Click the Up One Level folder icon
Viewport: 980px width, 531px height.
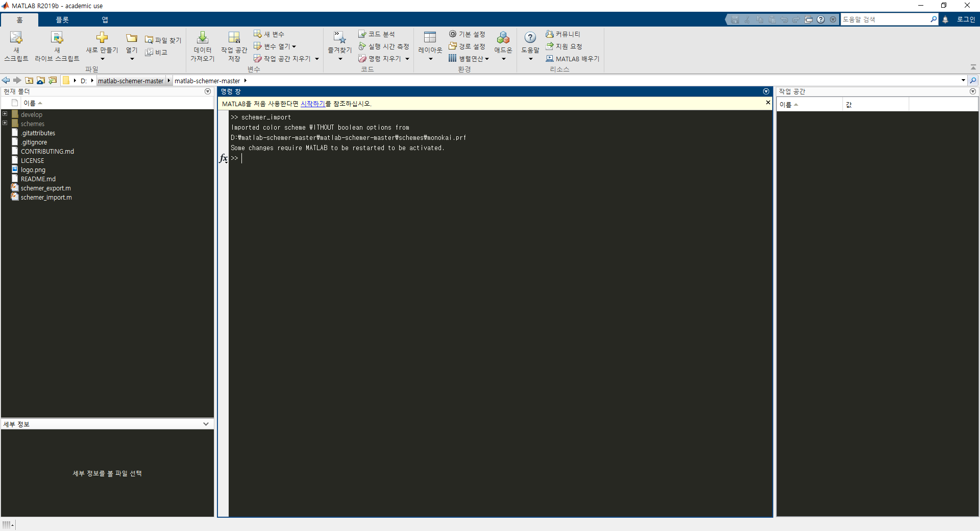[x=29, y=80]
